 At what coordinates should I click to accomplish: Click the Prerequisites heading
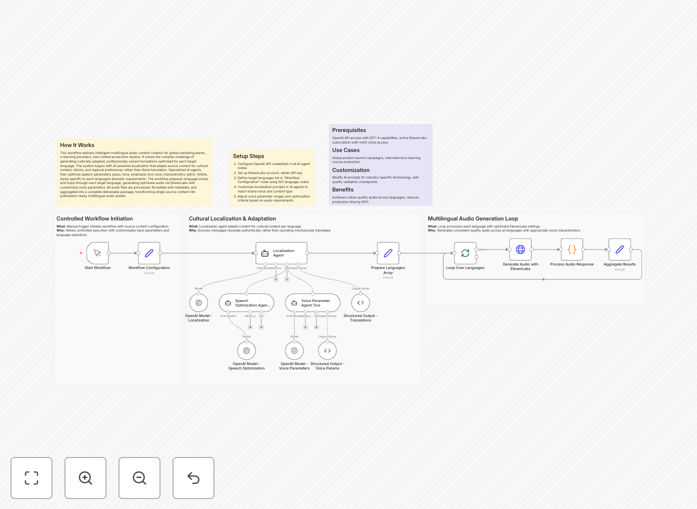(x=349, y=130)
